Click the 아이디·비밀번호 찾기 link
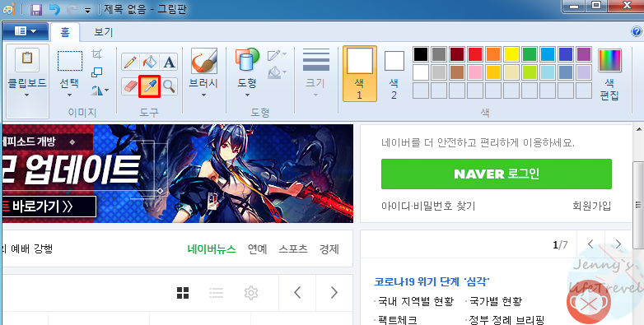The image size is (644, 325). [428, 206]
